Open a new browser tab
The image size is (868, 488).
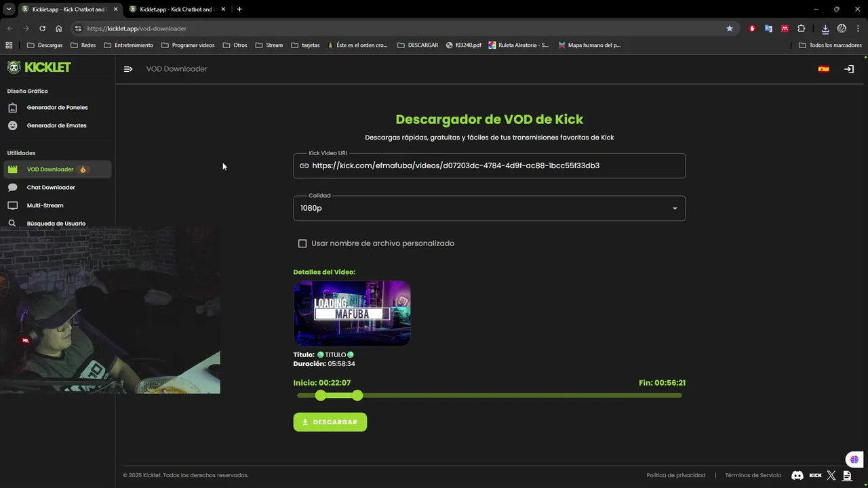click(239, 9)
